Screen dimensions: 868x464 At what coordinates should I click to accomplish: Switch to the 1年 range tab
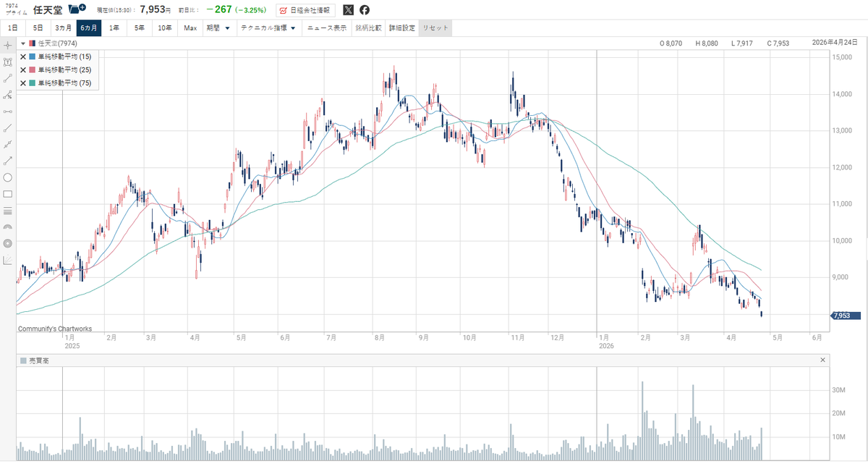[x=114, y=28]
